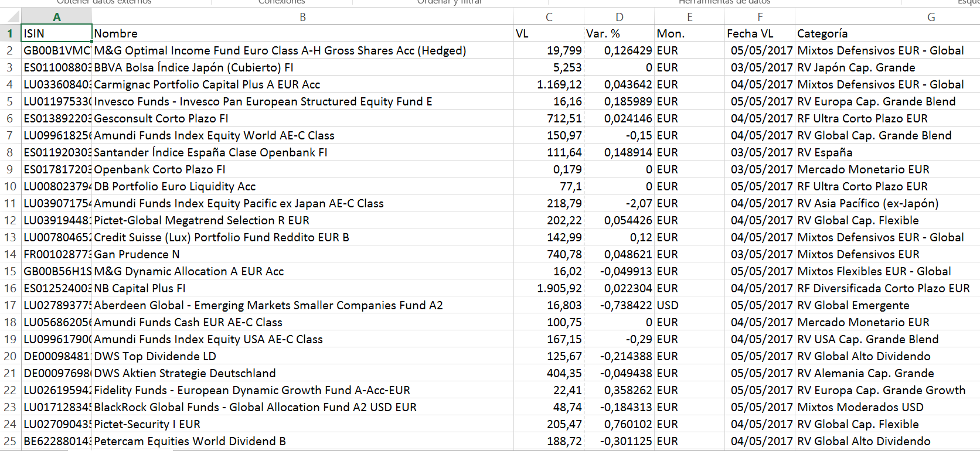Click the Mon. header cell
980x451 pixels.
pyautogui.click(x=690, y=33)
